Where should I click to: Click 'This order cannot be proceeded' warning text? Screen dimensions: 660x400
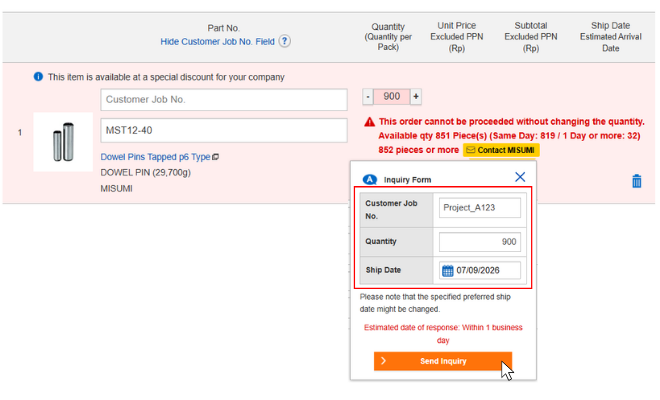511,122
